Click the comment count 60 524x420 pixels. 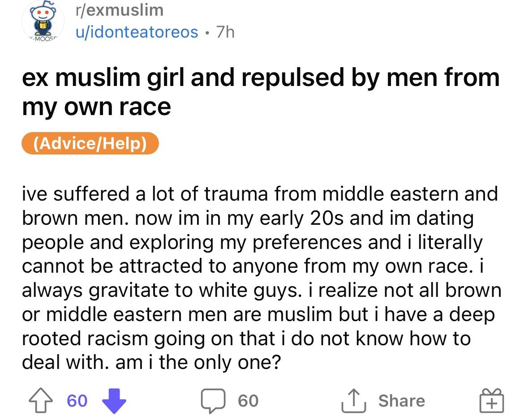coord(248,401)
